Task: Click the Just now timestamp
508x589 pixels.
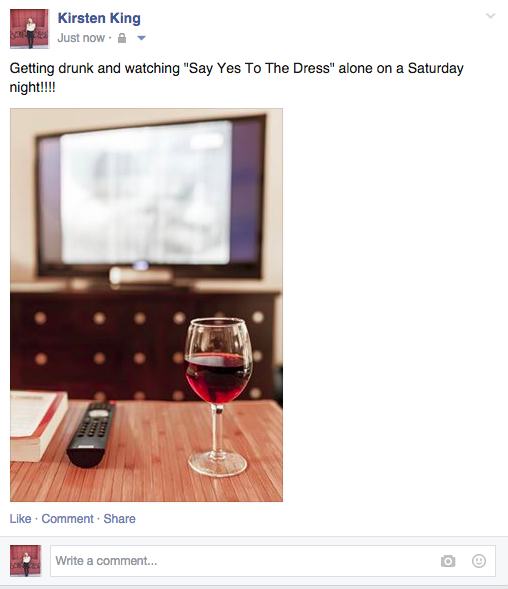Action: (x=81, y=38)
